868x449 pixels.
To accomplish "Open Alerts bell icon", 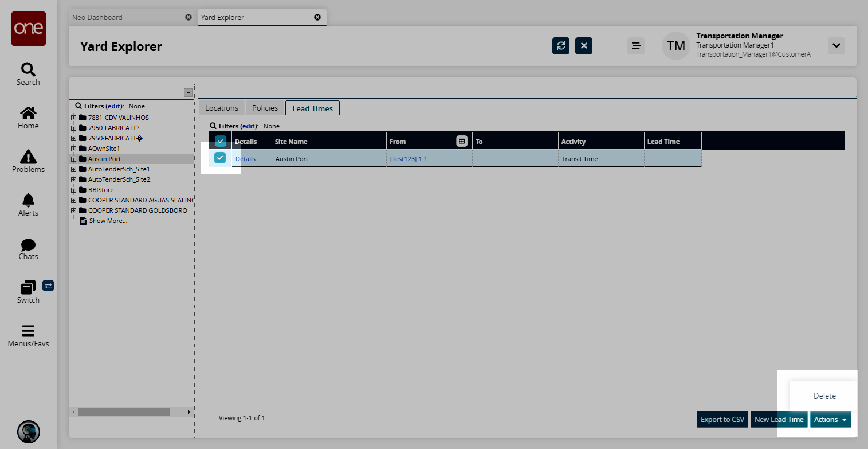I will click(28, 200).
